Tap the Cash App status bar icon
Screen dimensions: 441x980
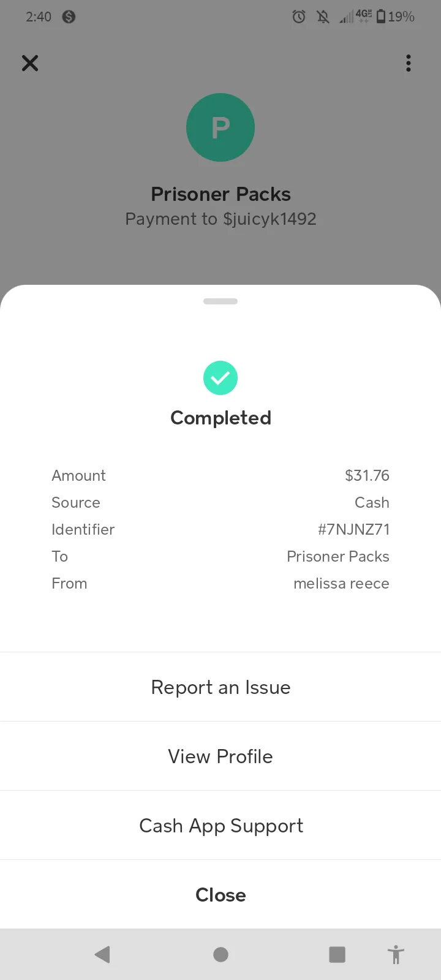(69, 17)
